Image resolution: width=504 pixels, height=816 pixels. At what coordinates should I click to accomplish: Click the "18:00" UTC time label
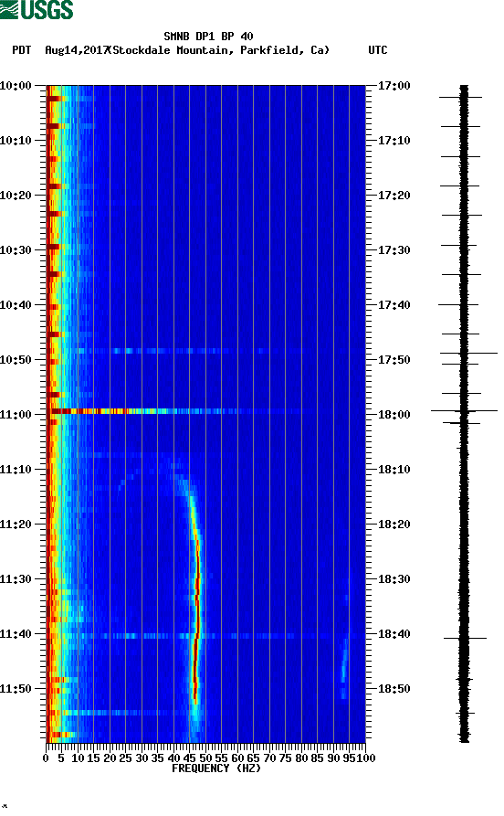394,414
